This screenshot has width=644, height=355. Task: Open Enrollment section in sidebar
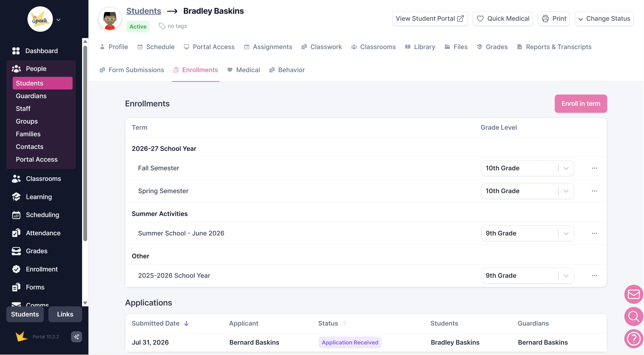pyautogui.click(x=35, y=269)
